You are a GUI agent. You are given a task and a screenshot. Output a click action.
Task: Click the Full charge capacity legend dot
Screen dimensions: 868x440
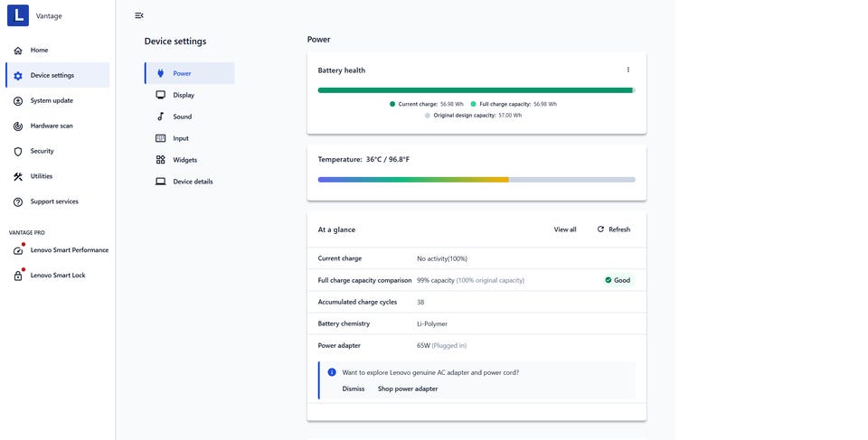click(473, 104)
